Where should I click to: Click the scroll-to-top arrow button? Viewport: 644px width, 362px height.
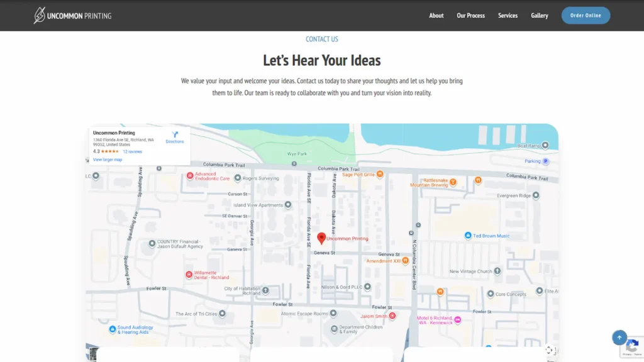pos(619,337)
